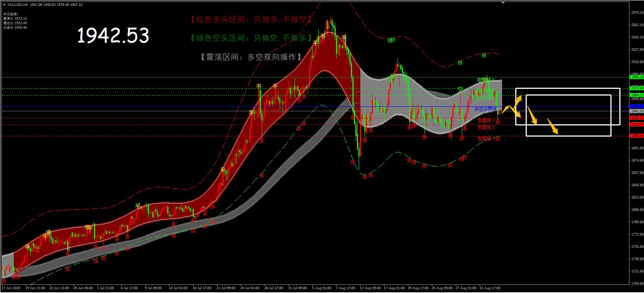The height and width of the screenshot is (293, 644).
Task: Select the grey current price tag 1942.53
Action: 637,111
